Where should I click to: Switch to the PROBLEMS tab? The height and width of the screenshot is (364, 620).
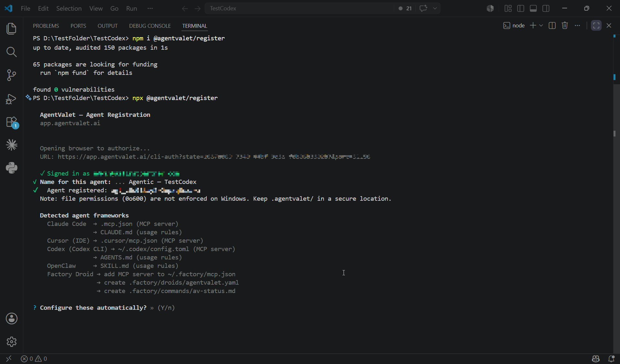pyautogui.click(x=46, y=26)
